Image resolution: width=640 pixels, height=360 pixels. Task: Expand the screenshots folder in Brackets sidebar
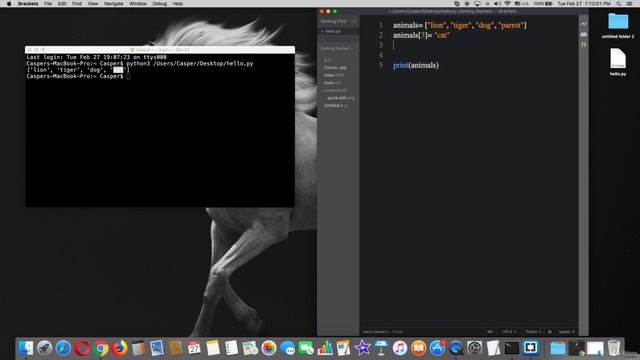[334, 90]
